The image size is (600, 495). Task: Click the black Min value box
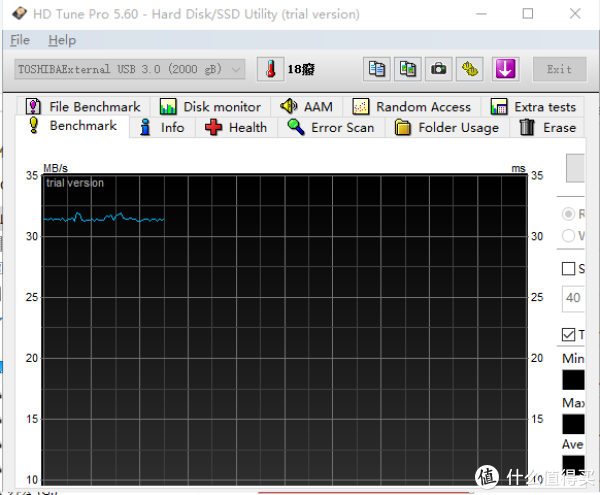[x=573, y=379]
